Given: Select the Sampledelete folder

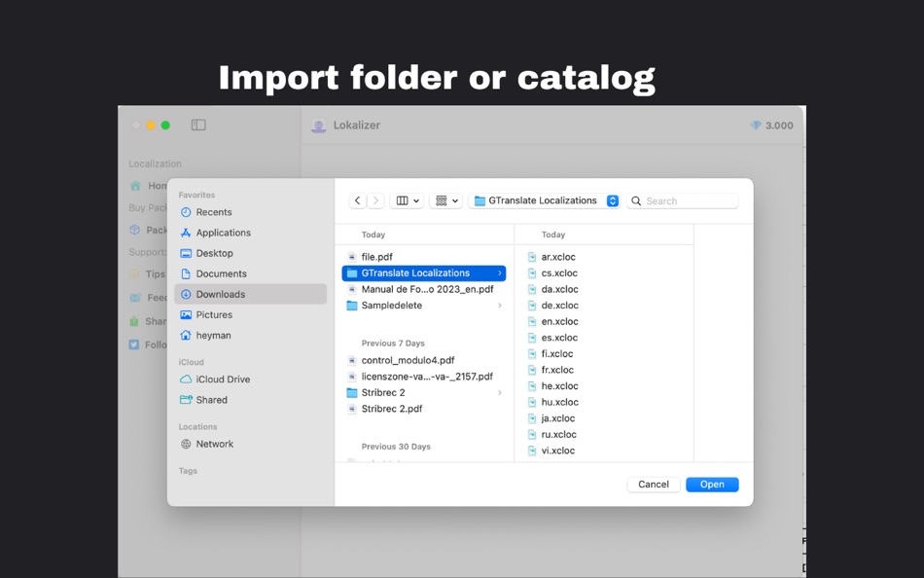Looking at the screenshot, I should (x=424, y=305).
